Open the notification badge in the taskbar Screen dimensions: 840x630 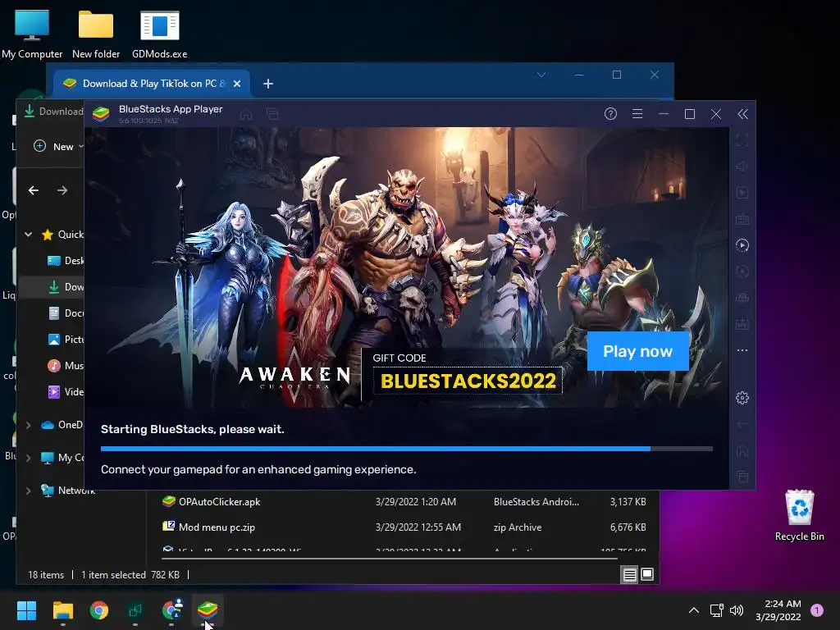(x=817, y=609)
